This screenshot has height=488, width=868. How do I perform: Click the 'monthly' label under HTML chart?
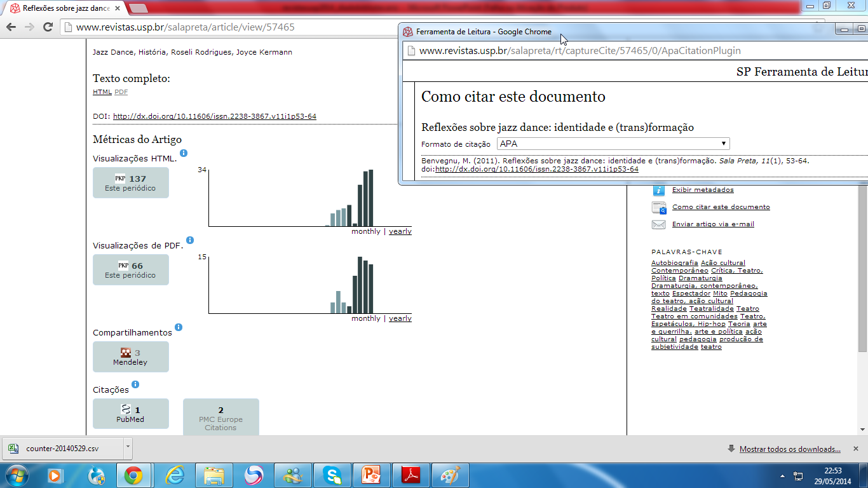366,231
